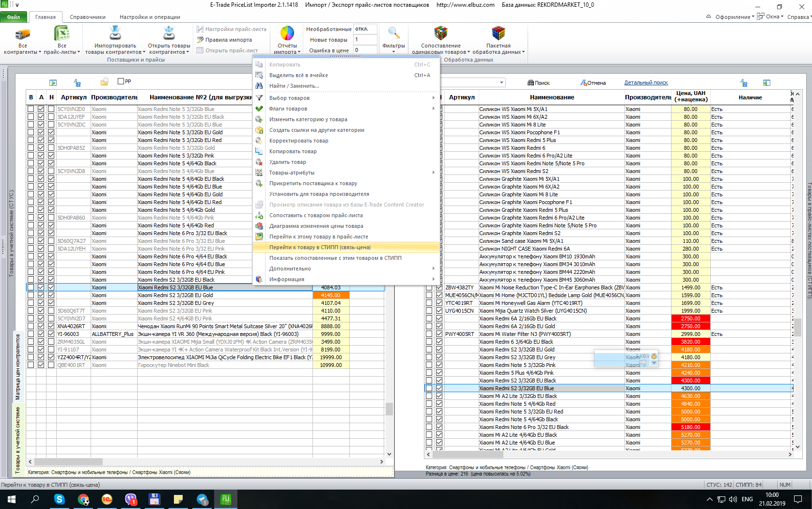Switch to 'Настройки и операции' tab
Viewport: 812px width, 509px height.
[x=150, y=17]
